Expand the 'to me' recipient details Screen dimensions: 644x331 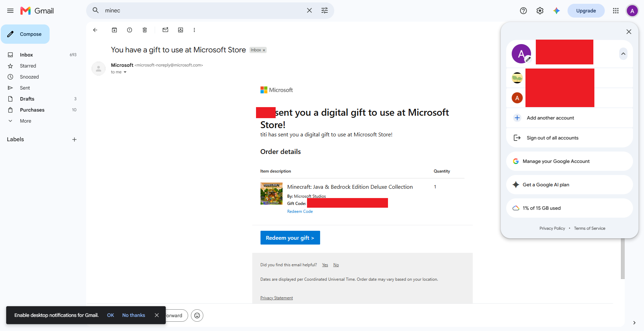125,72
